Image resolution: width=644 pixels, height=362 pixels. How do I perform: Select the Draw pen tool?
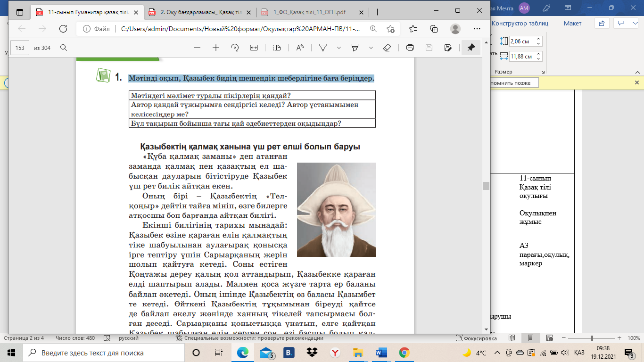coord(323,48)
